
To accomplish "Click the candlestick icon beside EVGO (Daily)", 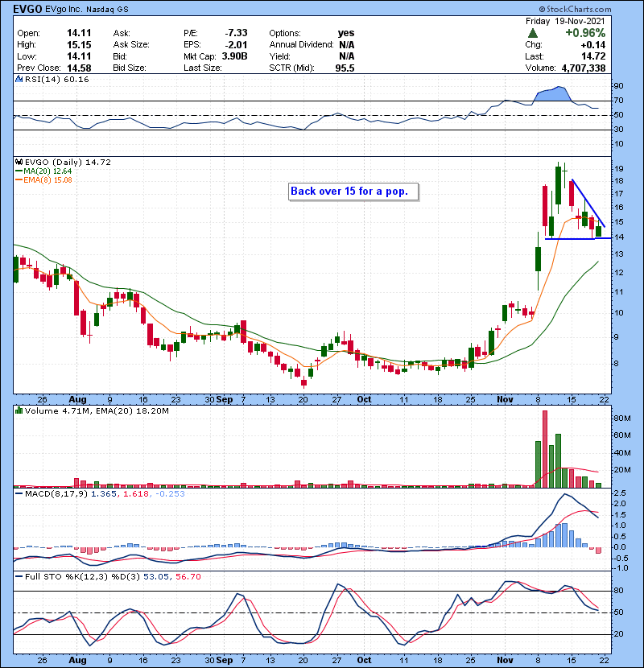I will [x=19, y=163].
